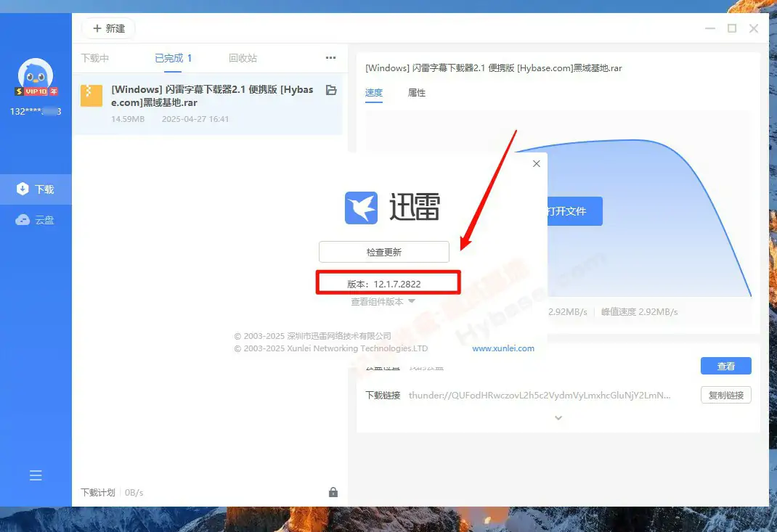Image resolution: width=777 pixels, height=532 pixels.
Task: Click the 14.59MB file size text
Action: 128,119
